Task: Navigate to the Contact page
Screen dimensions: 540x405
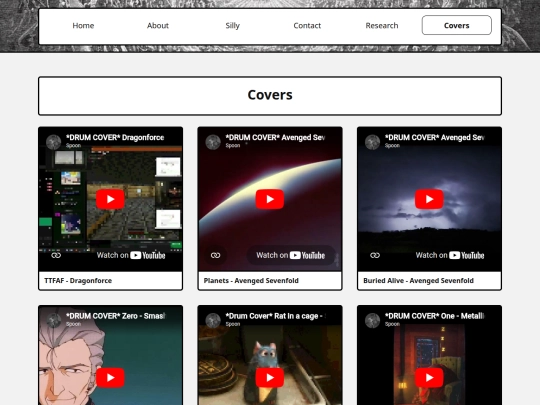Action: tap(307, 25)
